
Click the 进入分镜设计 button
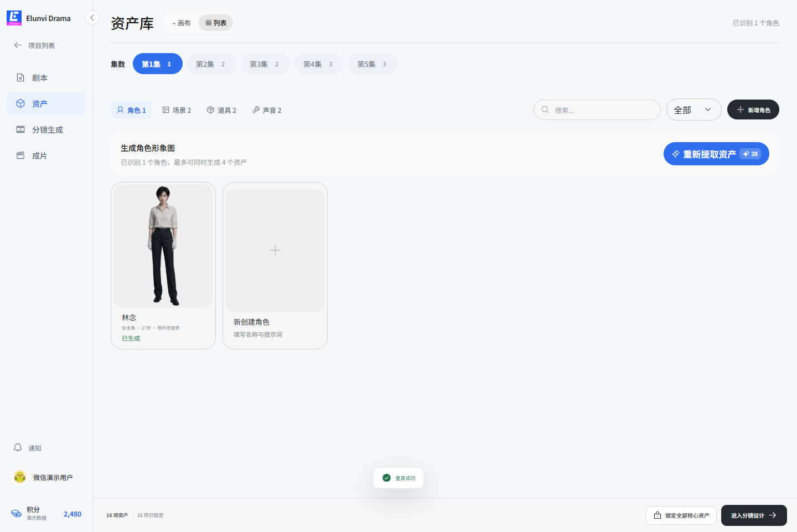[x=754, y=515]
